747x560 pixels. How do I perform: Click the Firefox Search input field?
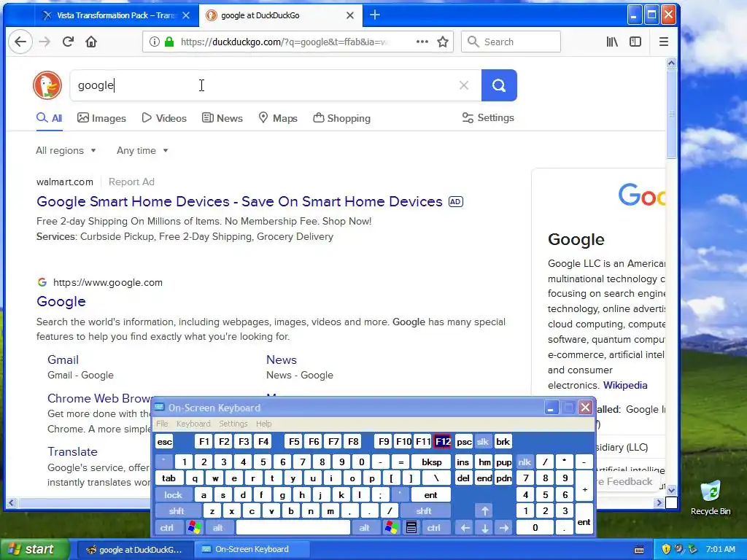(511, 42)
